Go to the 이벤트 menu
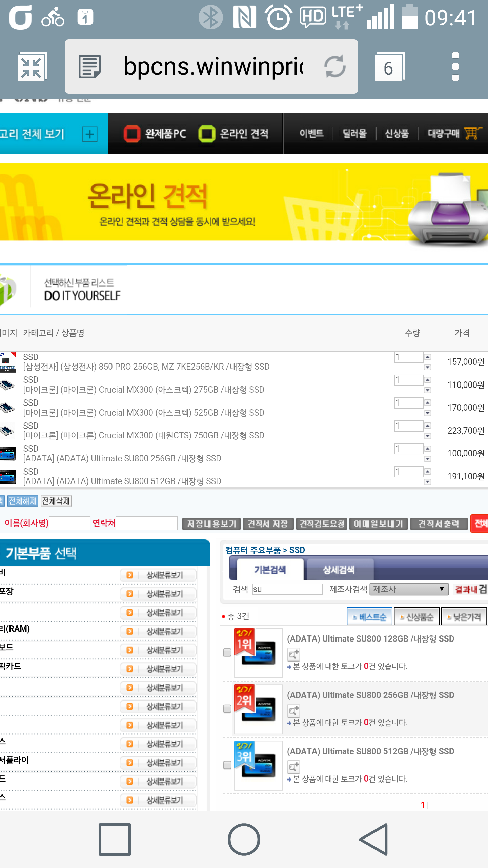 [x=312, y=134]
